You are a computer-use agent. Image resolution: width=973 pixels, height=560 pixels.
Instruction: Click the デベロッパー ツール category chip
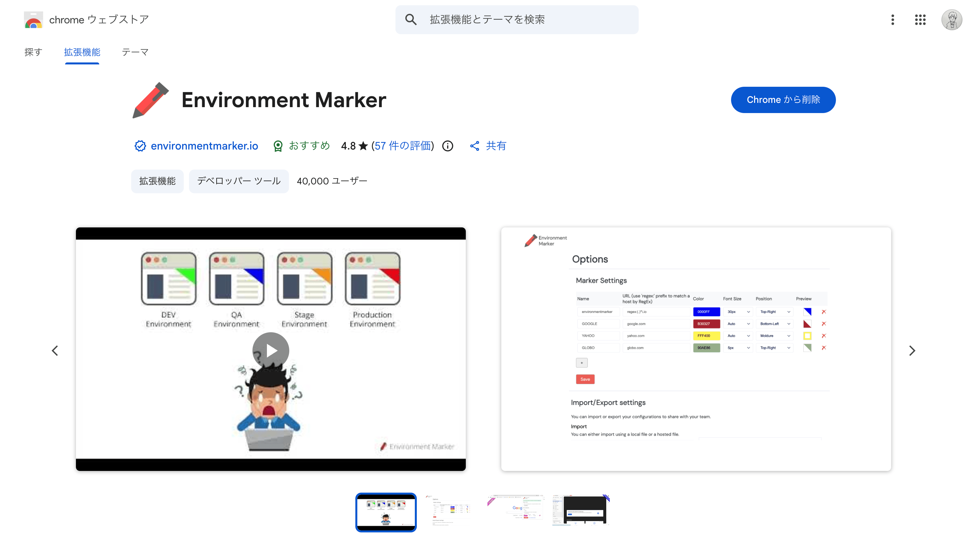click(239, 181)
